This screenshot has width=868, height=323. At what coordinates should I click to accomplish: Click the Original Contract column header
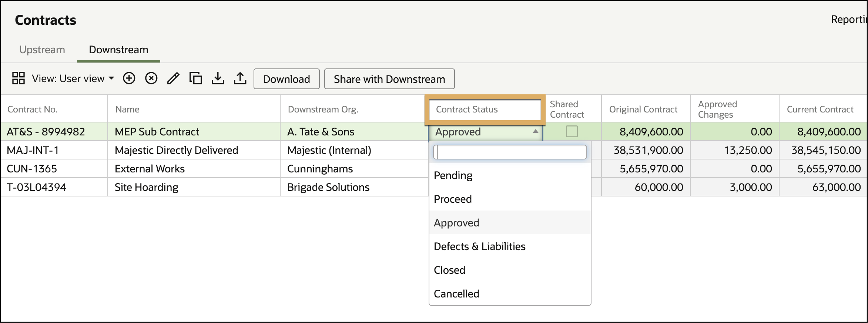[x=646, y=109]
